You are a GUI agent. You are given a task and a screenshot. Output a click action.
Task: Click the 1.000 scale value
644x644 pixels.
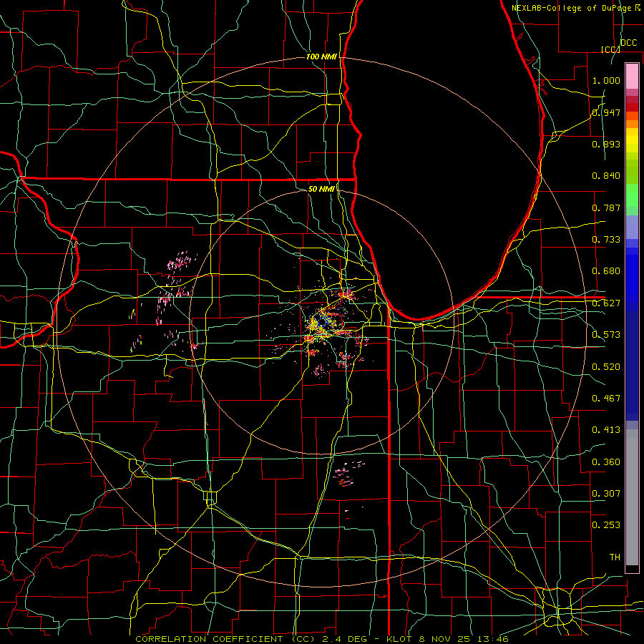point(606,80)
